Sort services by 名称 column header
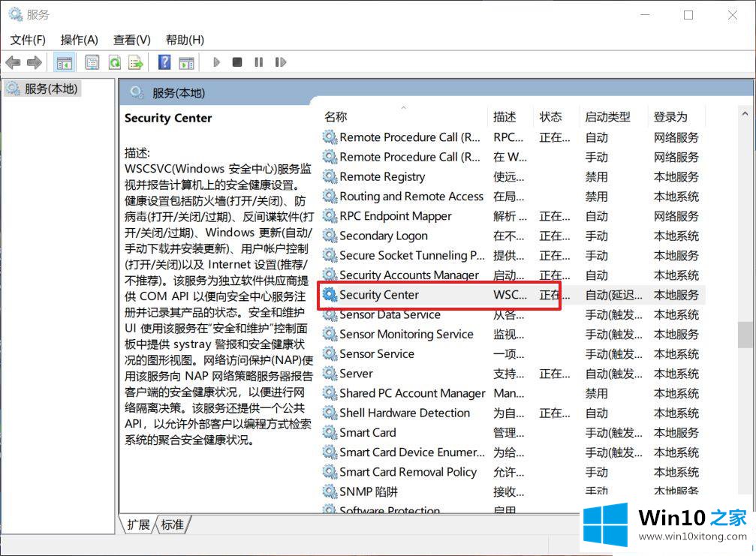The image size is (756, 556). (336, 117)
